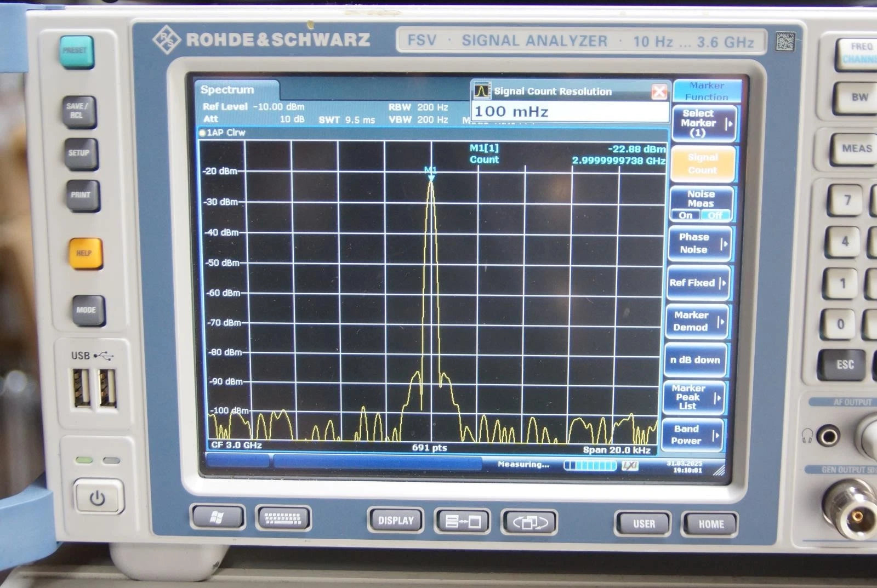
Task: Tap the data matrix code on bezel
Action: 785,42
